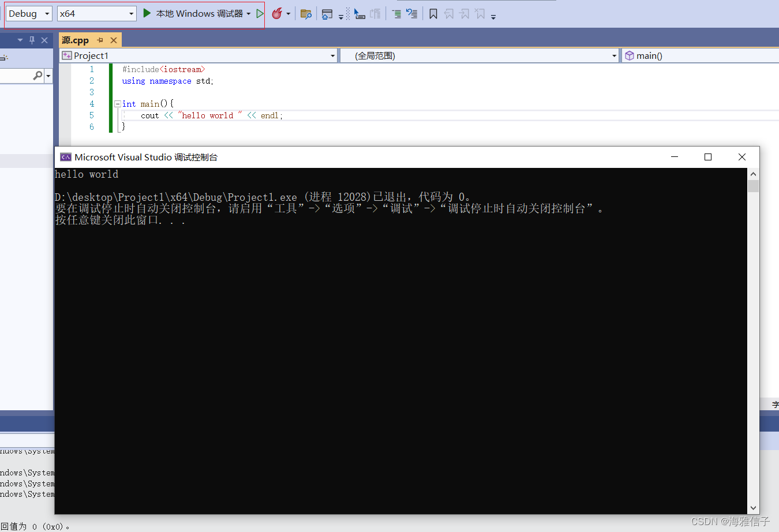The width and height of the screenshot is (779, 532).
Task: Open the bookmark toolbar overflow arrow
Action: click(x=493, y=17)
